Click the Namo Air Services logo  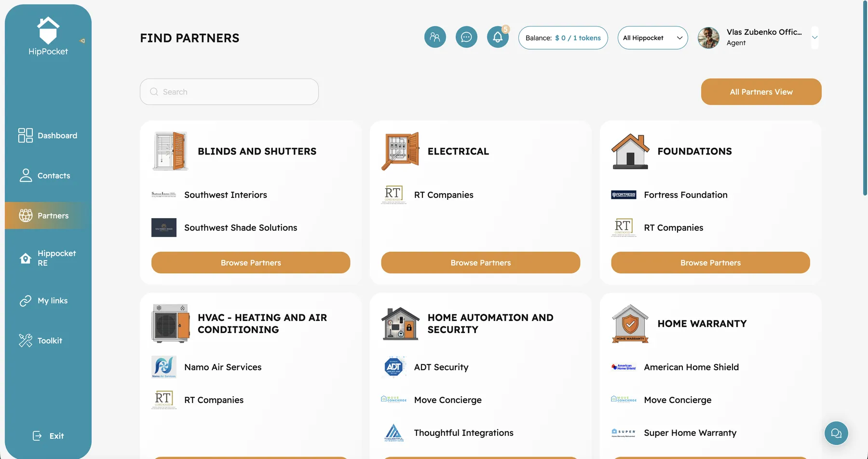tap(164, 367)
